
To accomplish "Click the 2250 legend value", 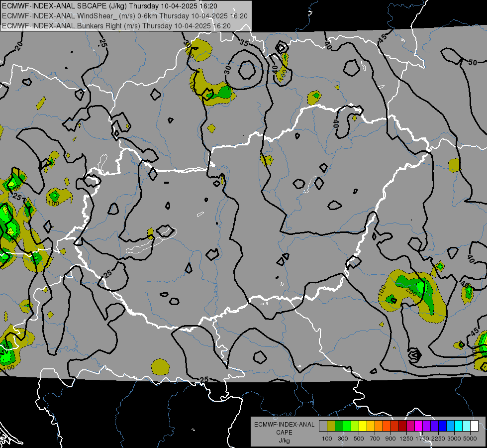I will click(x=439, y=439).
